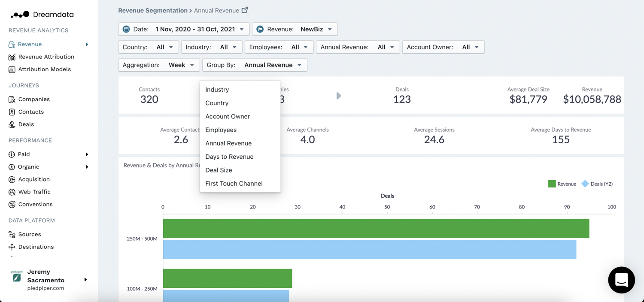Toggle the Group By dropdown

(x=255, y=65)
